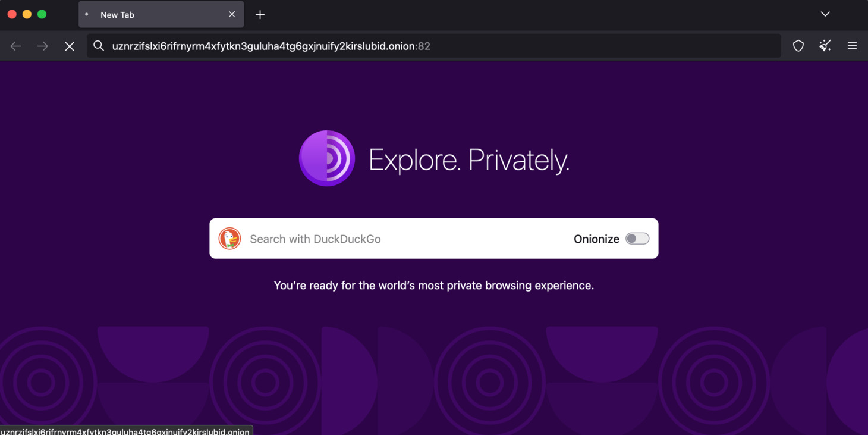Click the ready for private browsing message
Image resolution: width=868 pixels, height=435 pixels.
click(x=434, y=286)
